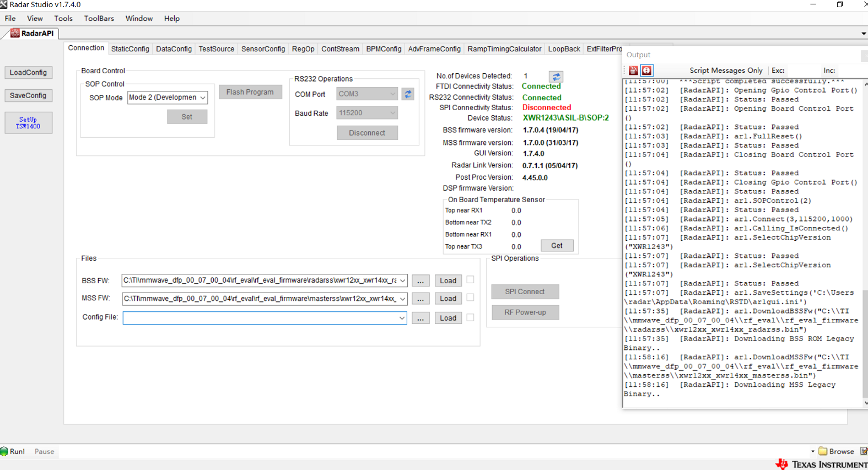The width and height of the screenshot is (868, 470).
Task: Open the Window menu
Action: pyautogui.click(x=139, y=18)
